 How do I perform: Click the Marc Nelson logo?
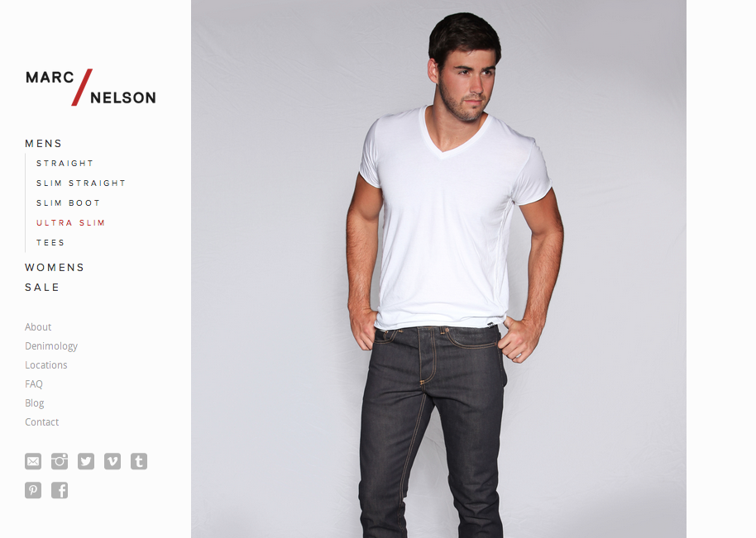tap(91, 87)
